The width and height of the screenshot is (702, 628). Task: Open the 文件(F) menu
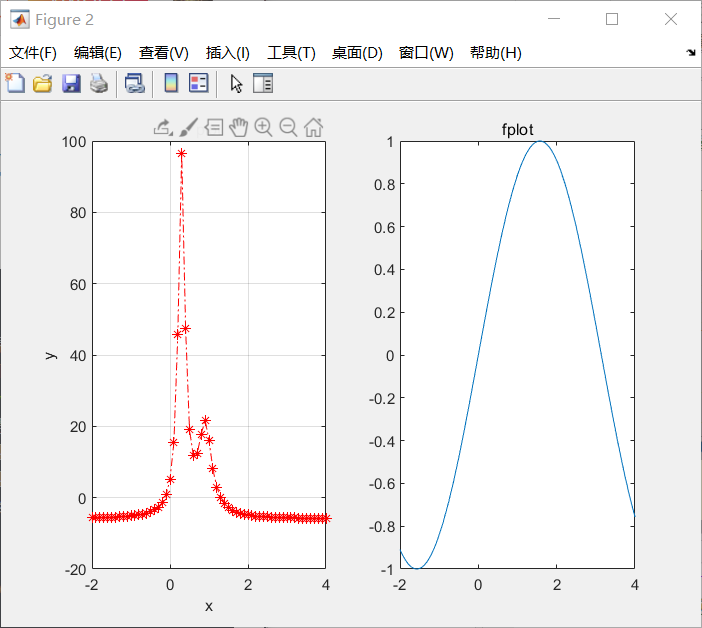tap(33, 53)
